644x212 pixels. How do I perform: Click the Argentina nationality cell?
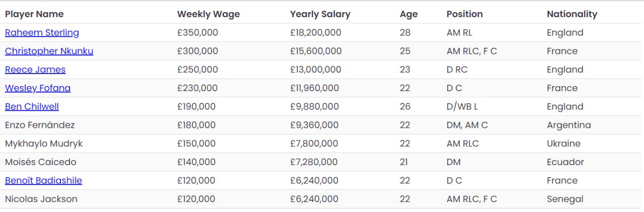click(x=569, y=125)
